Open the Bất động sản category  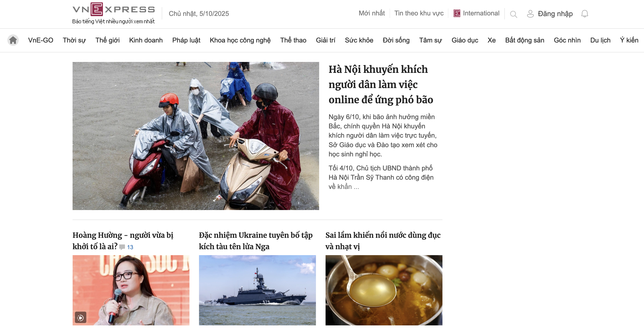[x=524, y=40]
